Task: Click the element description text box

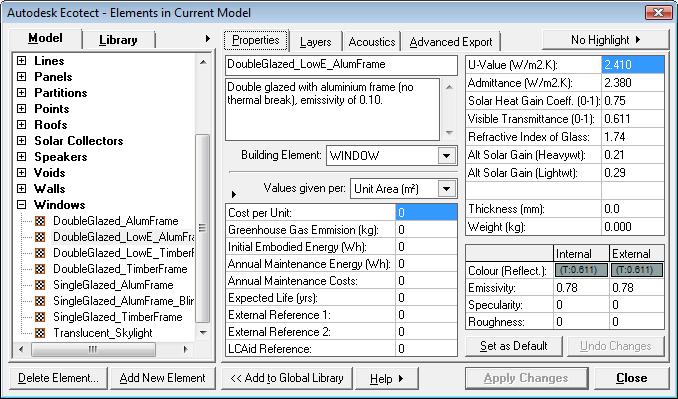Action: 333,109
